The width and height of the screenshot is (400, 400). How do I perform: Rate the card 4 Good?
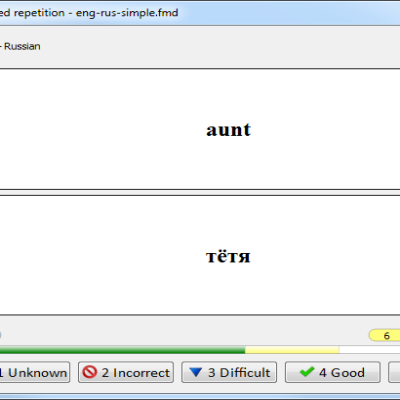click(x=332, y=372)
